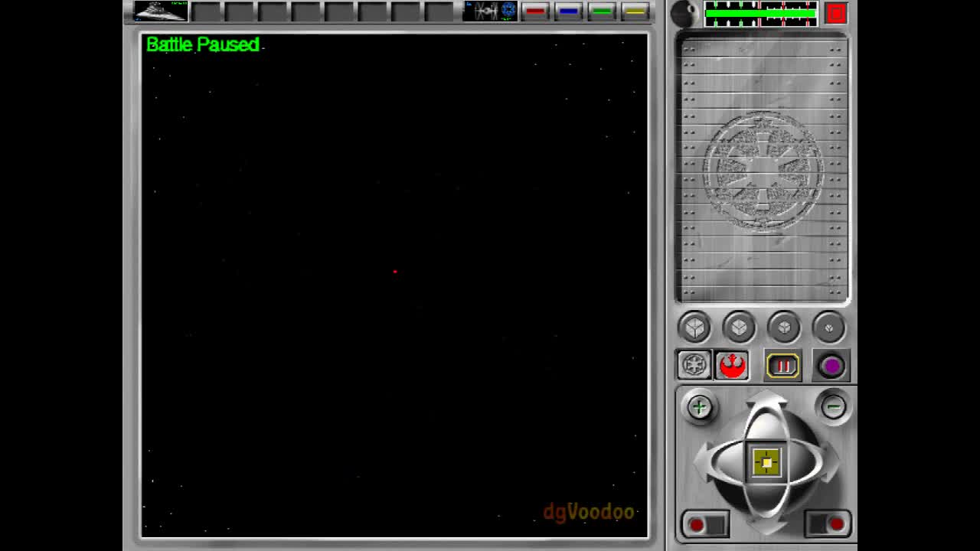Zoom in with the plus magnifier control
Screen dimensions: 980x551
click(699, 407)
